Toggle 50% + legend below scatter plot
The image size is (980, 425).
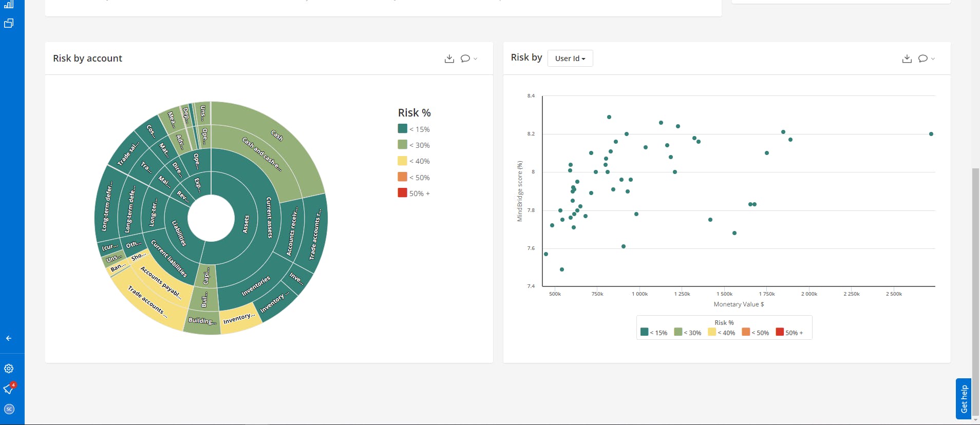(789, 333)
